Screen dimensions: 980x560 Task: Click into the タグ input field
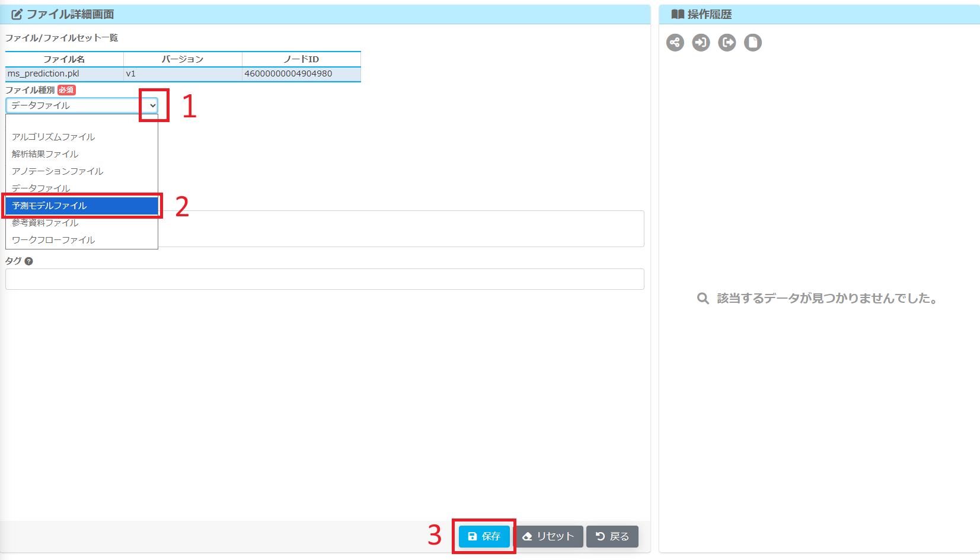(324, 279)
